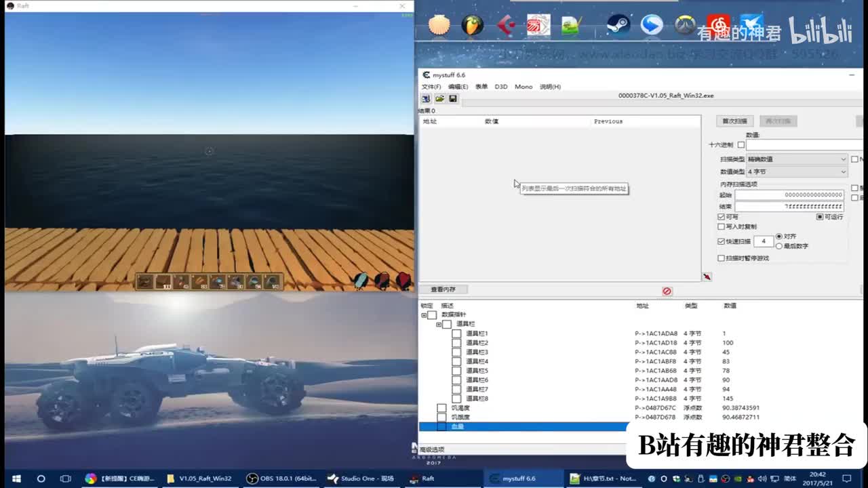
Task: Click the 再次扫描 next scan button
Action: [x=778, y=121]
